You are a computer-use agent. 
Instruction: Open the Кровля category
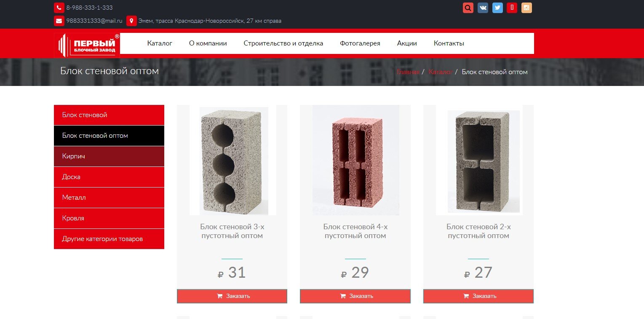click(x=109, y=218)
